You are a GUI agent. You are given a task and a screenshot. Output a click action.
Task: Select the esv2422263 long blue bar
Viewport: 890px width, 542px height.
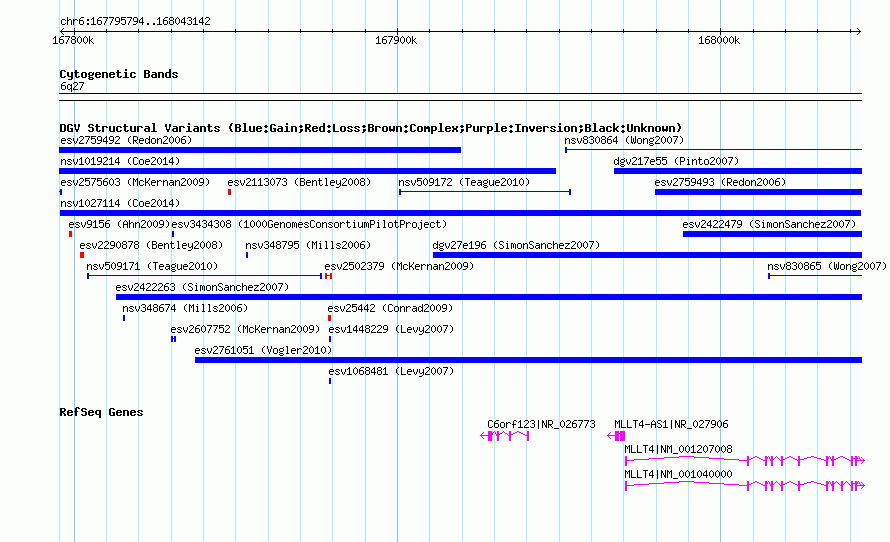coord(489,297)
